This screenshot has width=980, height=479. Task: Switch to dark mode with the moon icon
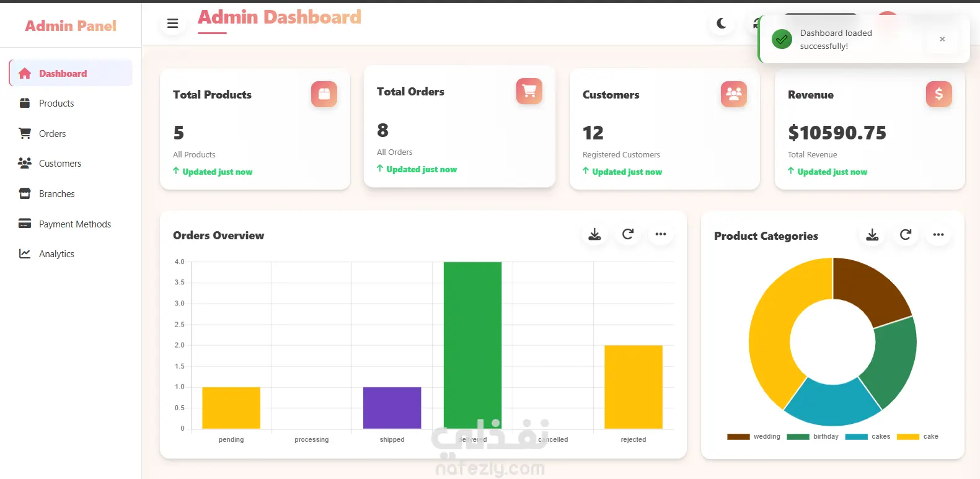(x=722, y=24)
